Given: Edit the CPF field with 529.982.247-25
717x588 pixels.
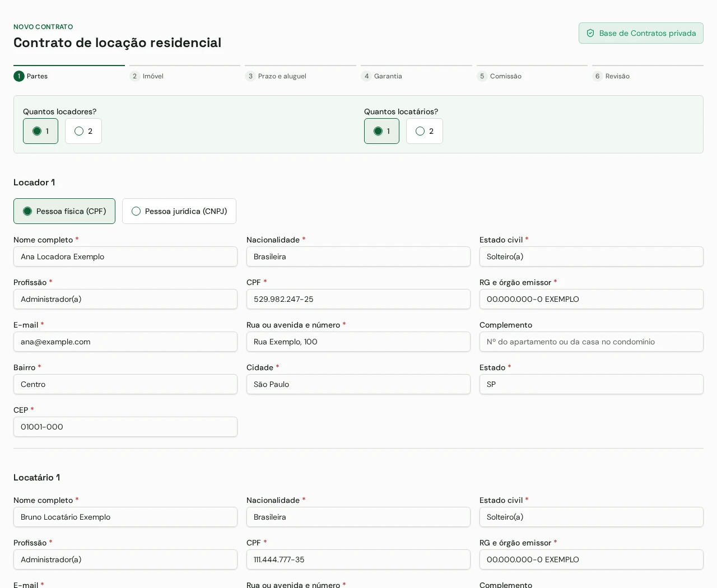Looking at the screenshot, I should tap(358, 299).
